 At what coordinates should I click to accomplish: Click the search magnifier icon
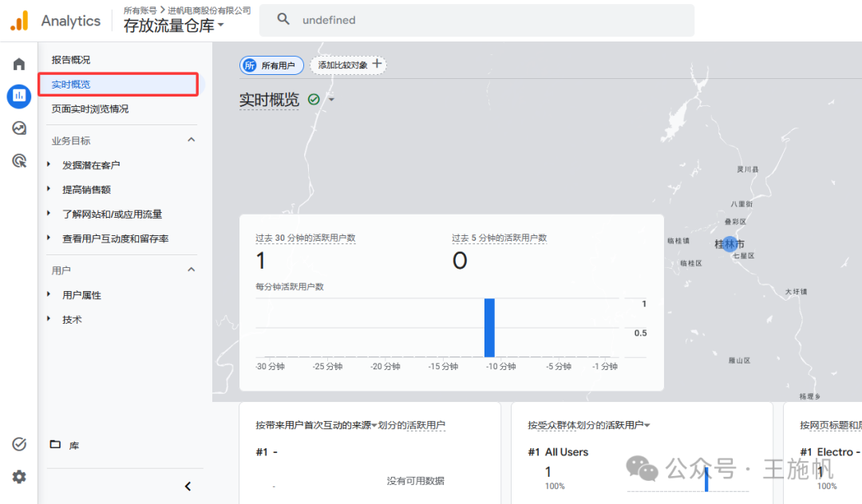[283, 19]
